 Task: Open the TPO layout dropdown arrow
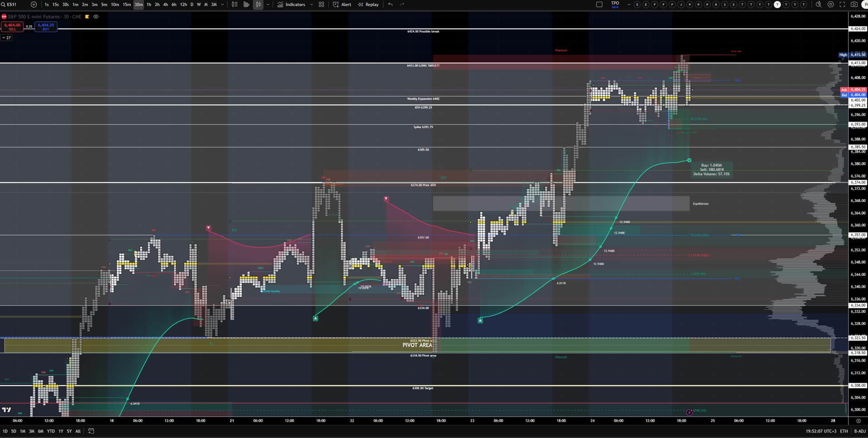pos(628,5)
